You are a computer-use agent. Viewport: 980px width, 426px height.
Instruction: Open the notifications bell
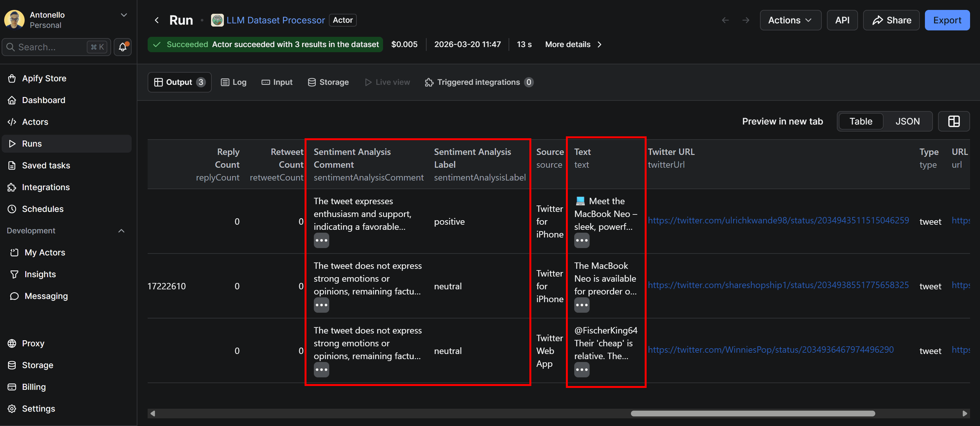[122, 47]
